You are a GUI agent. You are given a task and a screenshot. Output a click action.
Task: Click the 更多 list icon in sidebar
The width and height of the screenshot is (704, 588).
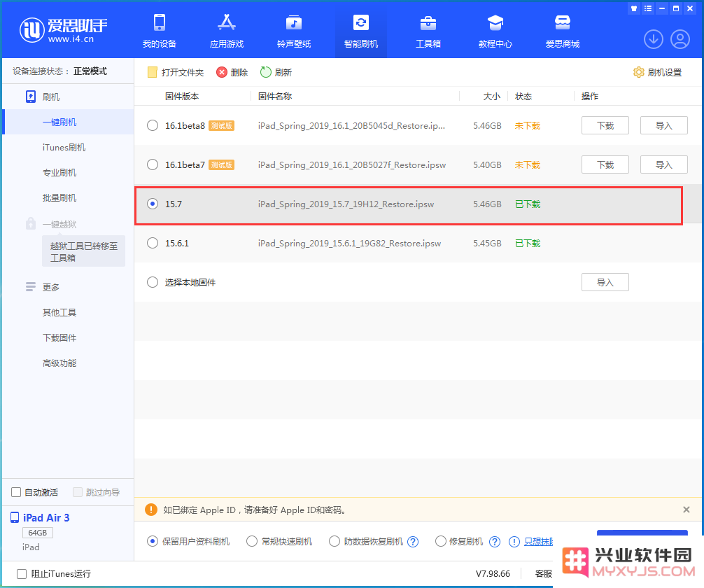tap(31, 287)
